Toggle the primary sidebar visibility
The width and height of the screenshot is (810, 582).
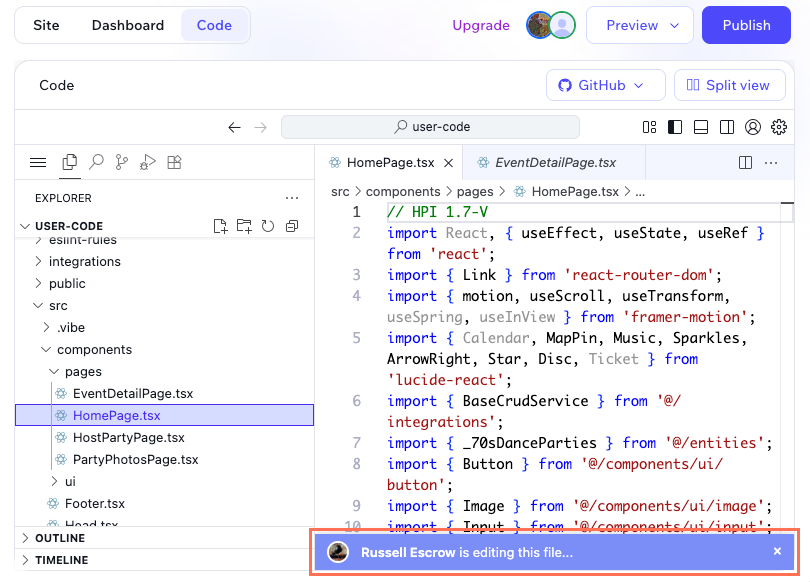tap(675, 127)
